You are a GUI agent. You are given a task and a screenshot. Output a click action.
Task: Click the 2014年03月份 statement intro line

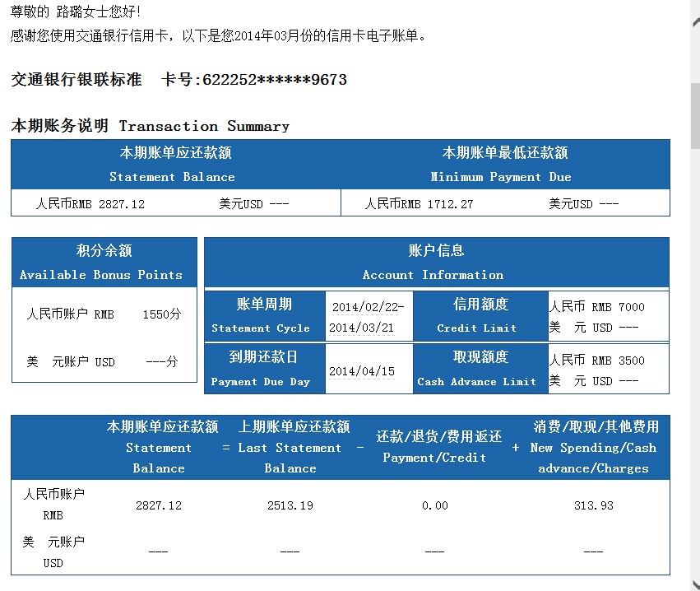218,35
